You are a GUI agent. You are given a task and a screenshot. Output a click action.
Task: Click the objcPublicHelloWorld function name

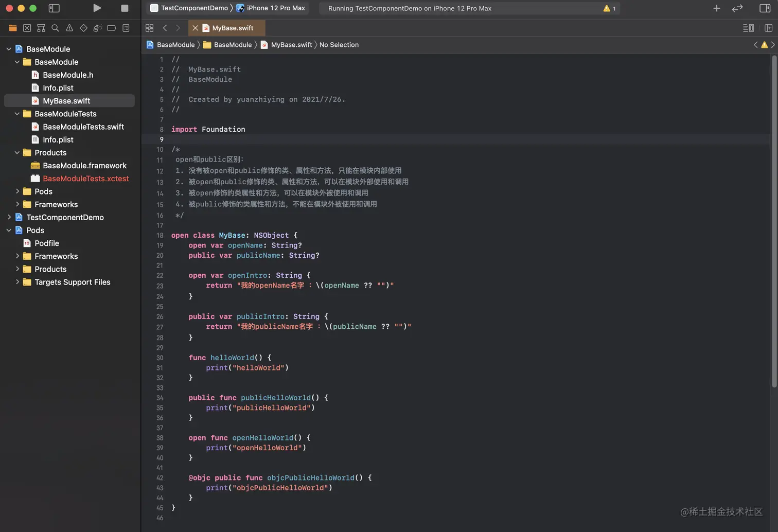tap(310, 478)
